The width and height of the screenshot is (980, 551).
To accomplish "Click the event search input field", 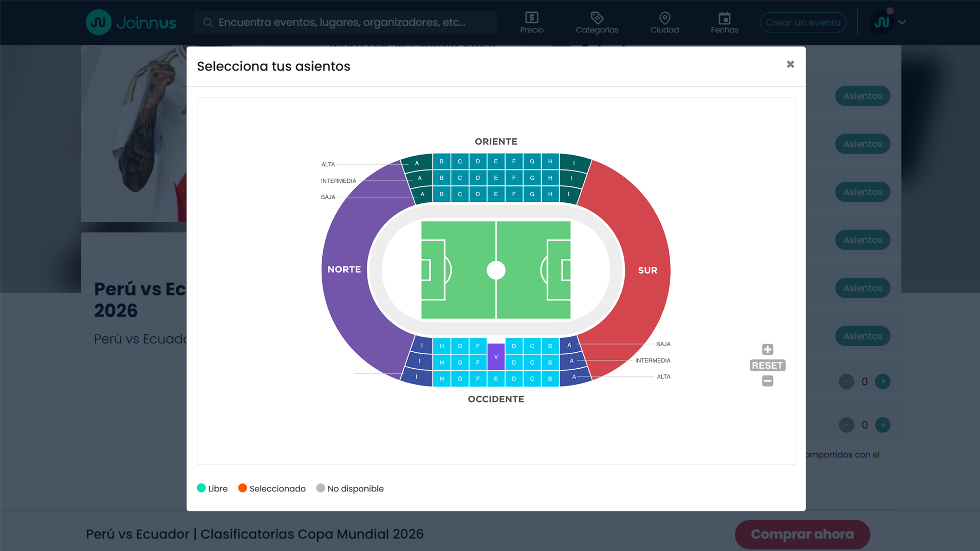I will coord(344,23).
